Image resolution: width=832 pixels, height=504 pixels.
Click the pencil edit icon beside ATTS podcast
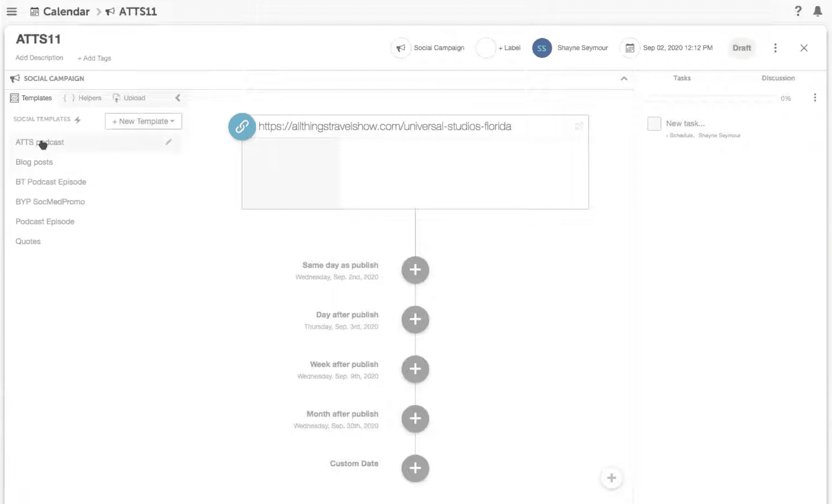(x=169, y=142)
